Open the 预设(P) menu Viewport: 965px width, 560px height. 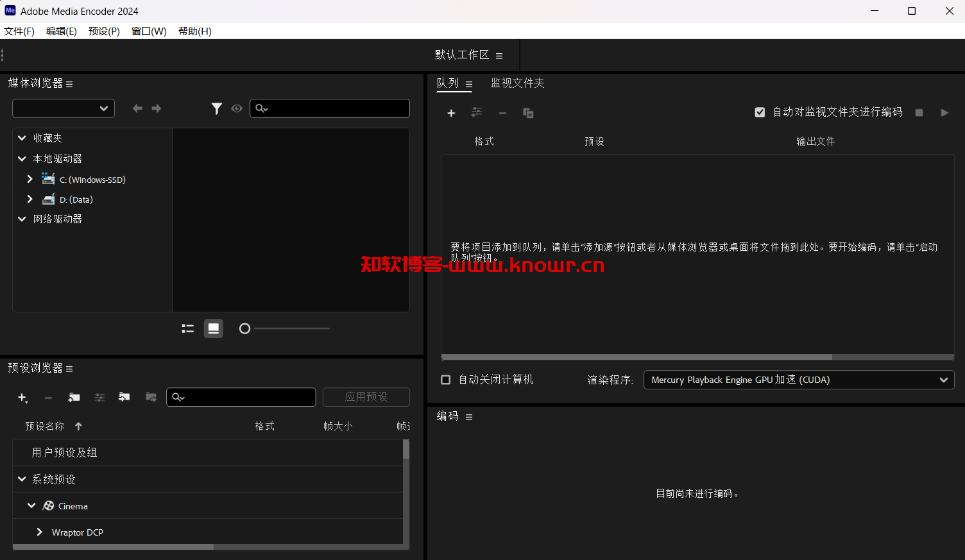104,31
